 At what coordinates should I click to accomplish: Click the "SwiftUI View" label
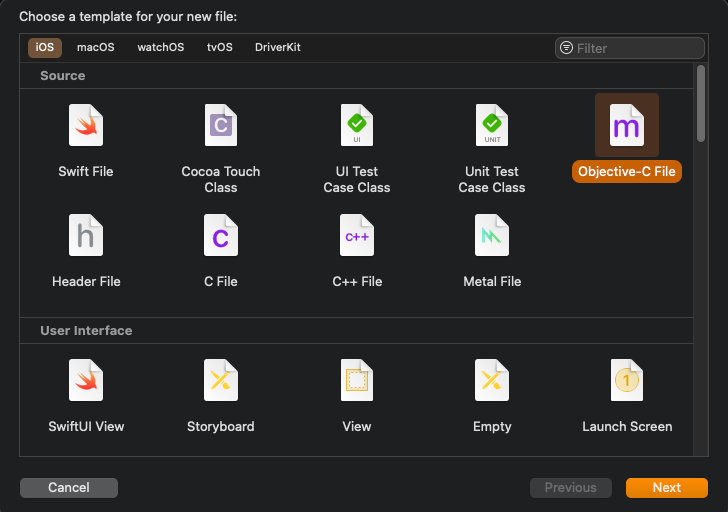tap(86, 426)
